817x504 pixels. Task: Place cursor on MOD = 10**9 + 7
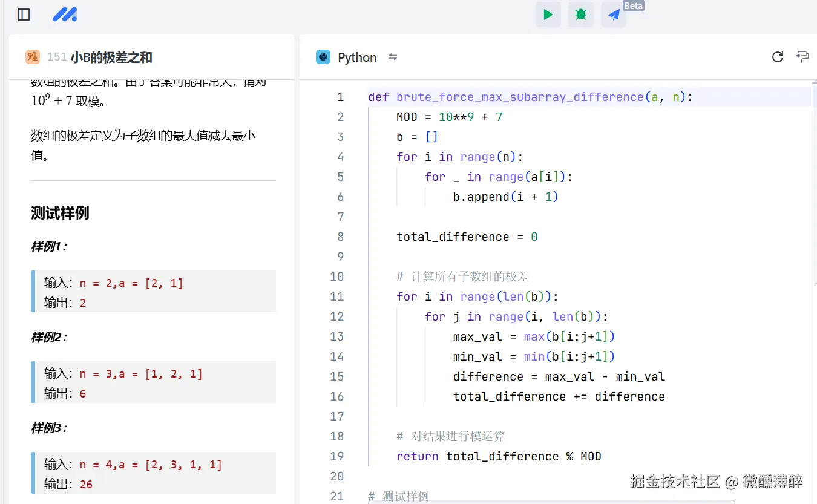pos(450,117)
